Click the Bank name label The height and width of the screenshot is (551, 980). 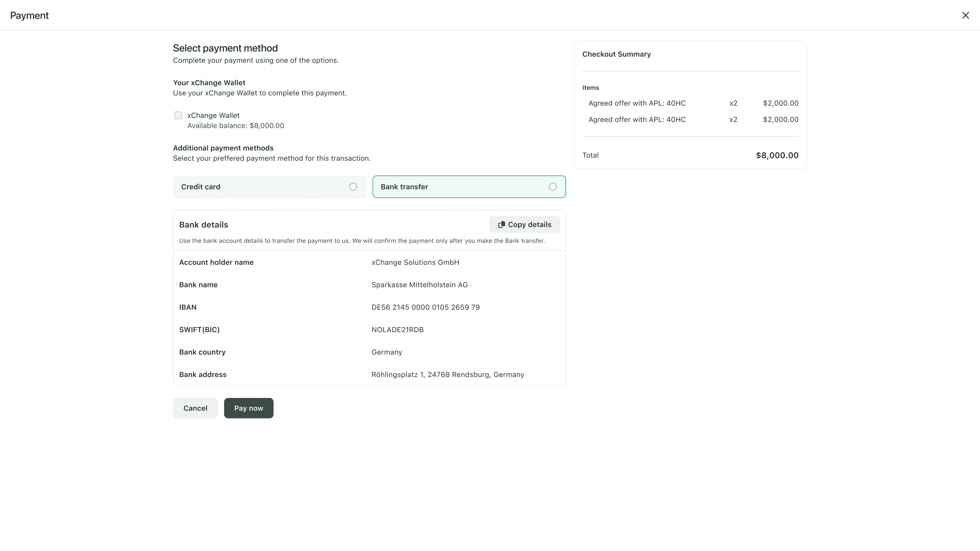(198, 285)
